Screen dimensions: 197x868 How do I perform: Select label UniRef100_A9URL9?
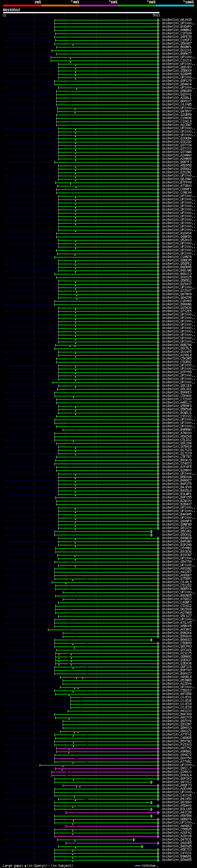[177, 677]
